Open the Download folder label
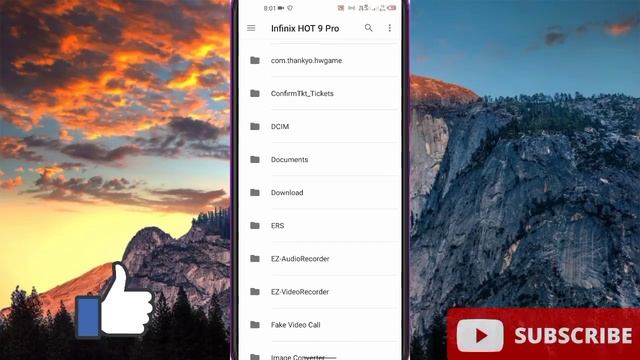 coord(287,193)
